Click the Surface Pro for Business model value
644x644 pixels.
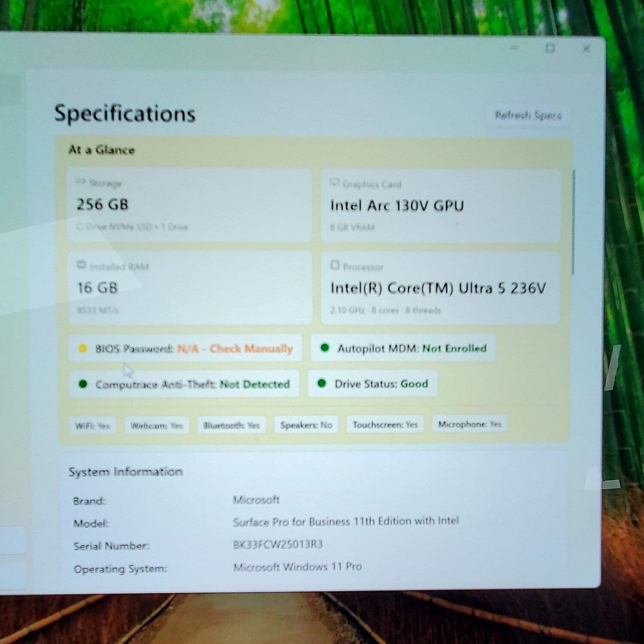[x=346, y=521]
